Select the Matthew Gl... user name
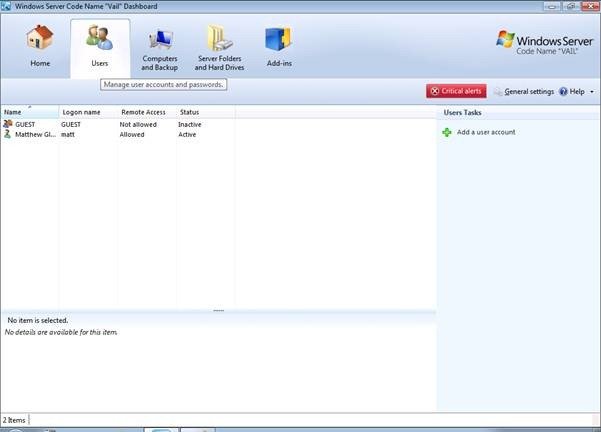The height and width of the screenshot is (432, 601). (35, 135)
